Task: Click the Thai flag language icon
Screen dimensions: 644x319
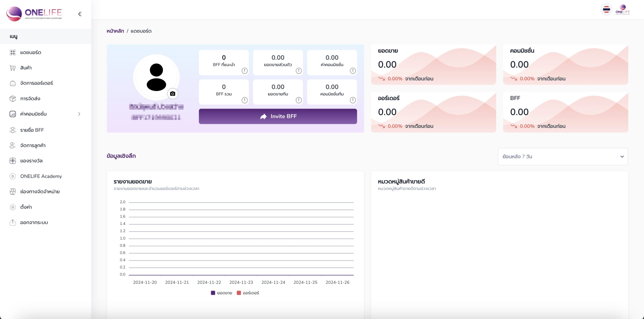Action: pos(606,10)
